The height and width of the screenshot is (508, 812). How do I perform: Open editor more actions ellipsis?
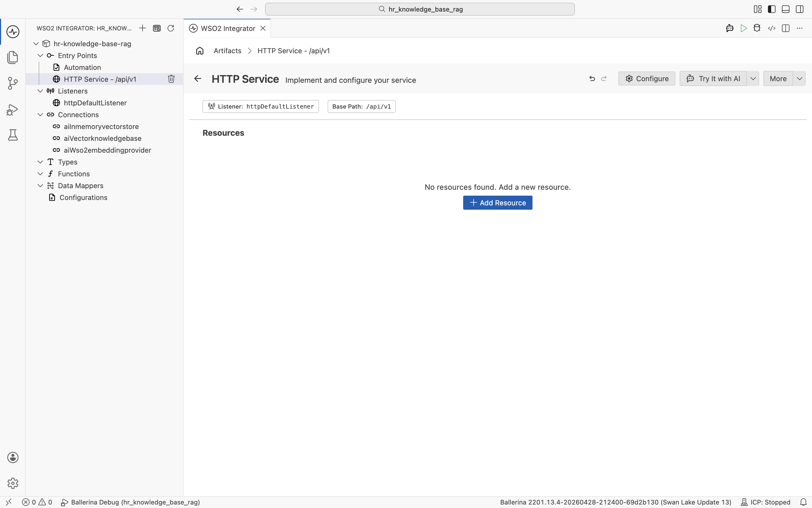[x=800, y=28]
